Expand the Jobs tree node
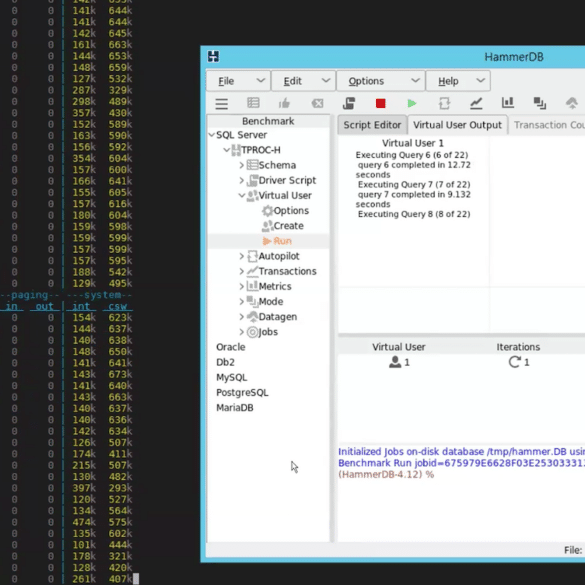The width and height of the screenshot is (585, 585). click(241, 332)
